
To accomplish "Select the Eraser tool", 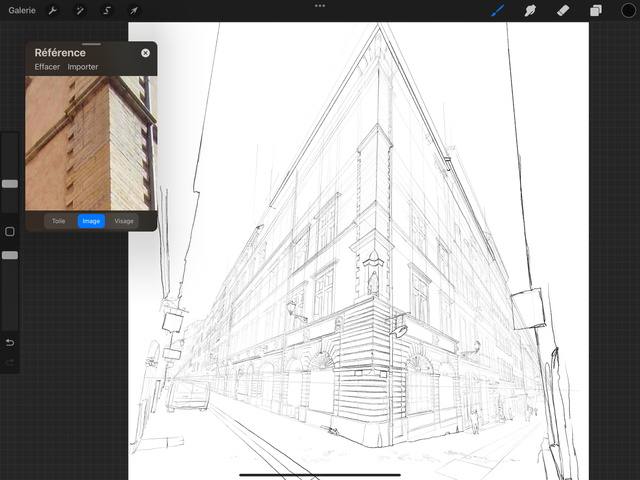I will tap(563, 11).
